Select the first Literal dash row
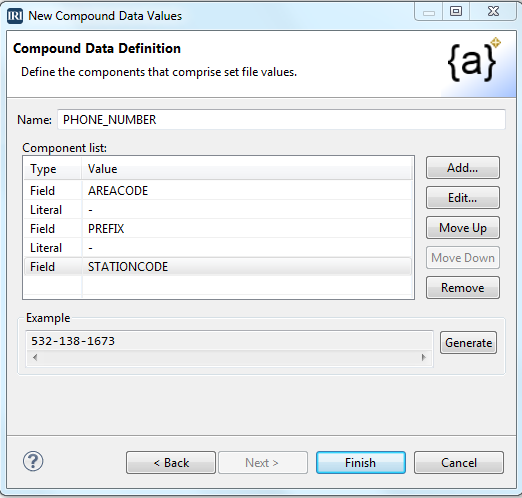522x498 pixels. (x=218, y=210)
